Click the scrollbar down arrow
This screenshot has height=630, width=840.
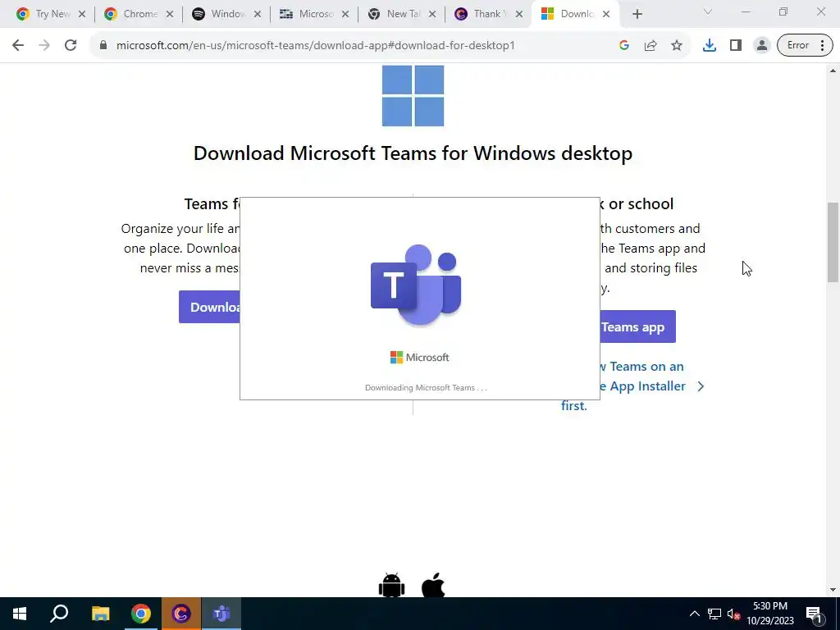(x=833, y=590)
